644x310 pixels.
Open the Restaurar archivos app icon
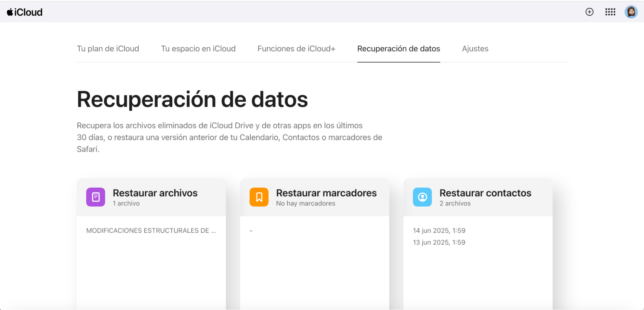tap(95, 197)
